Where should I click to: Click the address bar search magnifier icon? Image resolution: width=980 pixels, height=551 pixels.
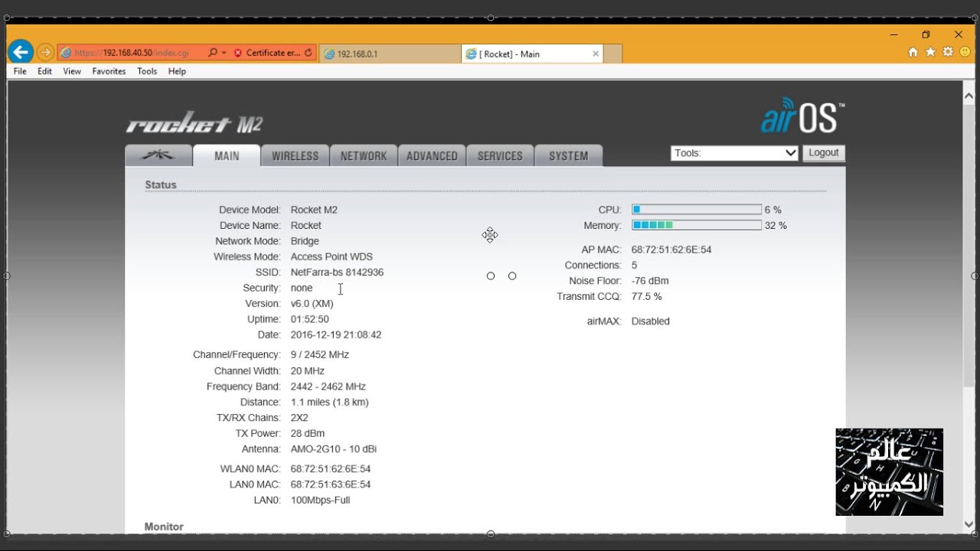(x=213, y=53)
